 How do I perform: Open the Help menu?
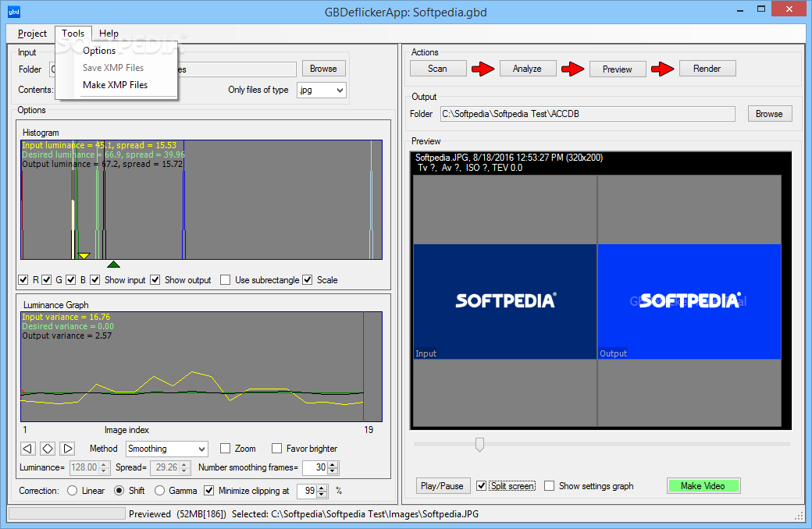tap(109, 33)
